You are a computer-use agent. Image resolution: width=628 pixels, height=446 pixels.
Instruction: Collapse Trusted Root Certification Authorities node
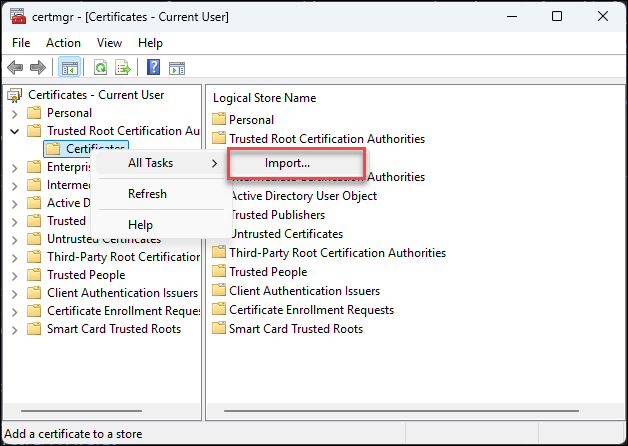coord(14,131)
